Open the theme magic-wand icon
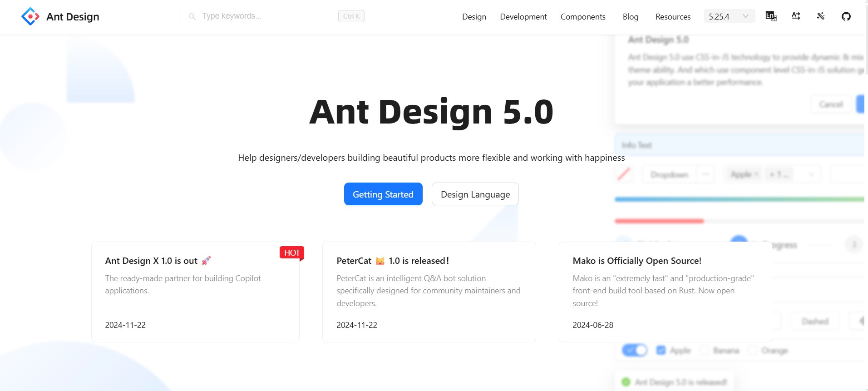This screenshot has height=391, width=868. [x=821, y=16]
